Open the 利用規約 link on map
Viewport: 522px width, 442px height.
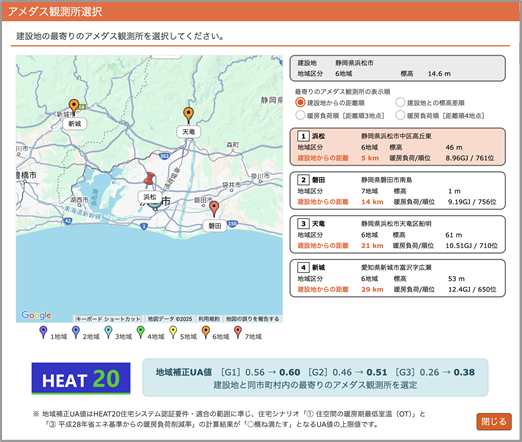[209, 319]
